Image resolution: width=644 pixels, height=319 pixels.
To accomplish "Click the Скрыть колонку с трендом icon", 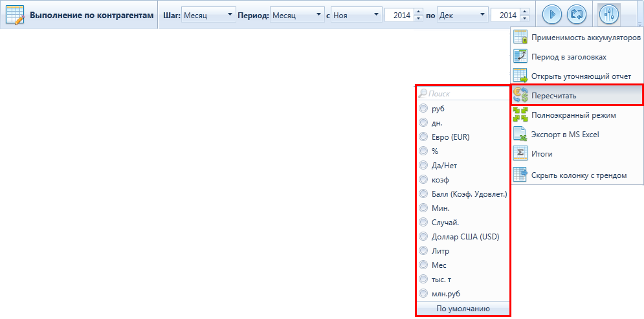I will [520, 175].
